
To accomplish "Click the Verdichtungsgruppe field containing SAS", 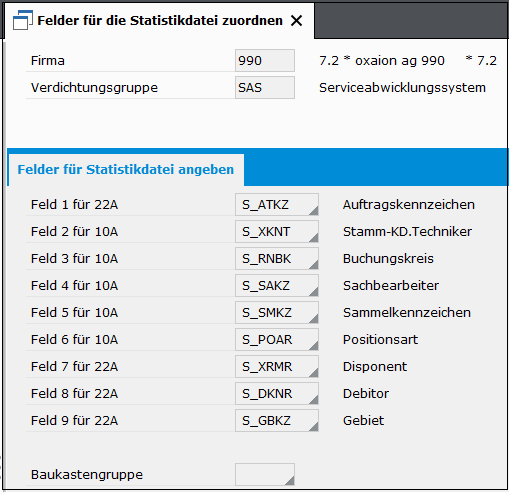I will 265,88.
